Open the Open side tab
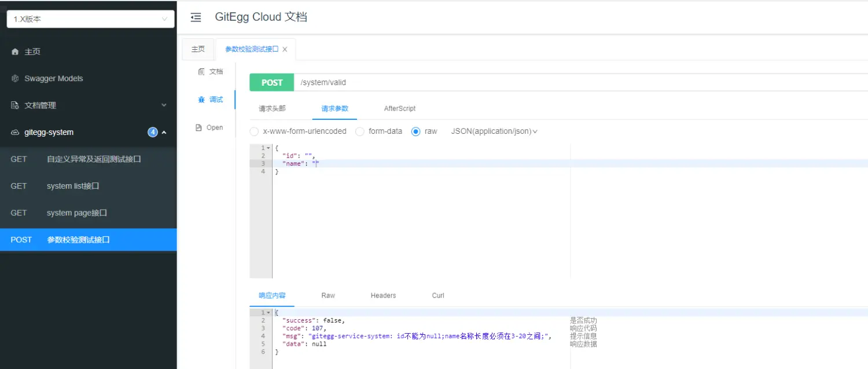868x369 pixels. (x=209, y=127)
